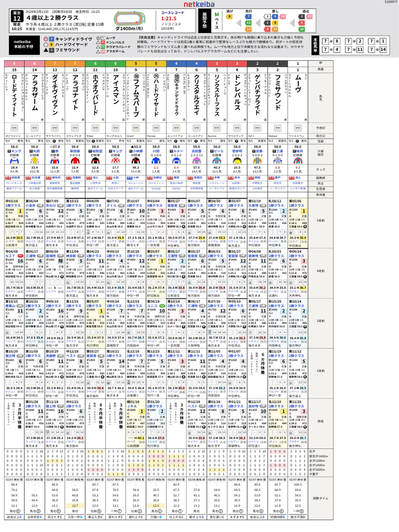Click the prediction mark box under ムーヴ
This screenshot has width=399, height=532.
point(298,127)
